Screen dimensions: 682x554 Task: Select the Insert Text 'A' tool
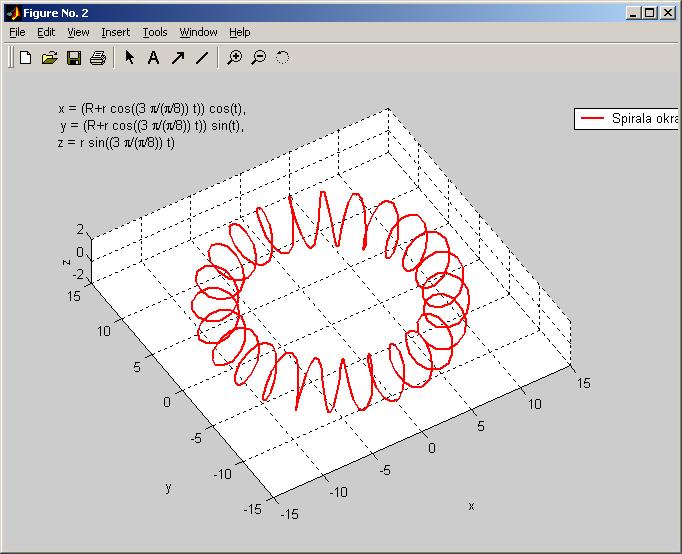click(x=154, y=58)
